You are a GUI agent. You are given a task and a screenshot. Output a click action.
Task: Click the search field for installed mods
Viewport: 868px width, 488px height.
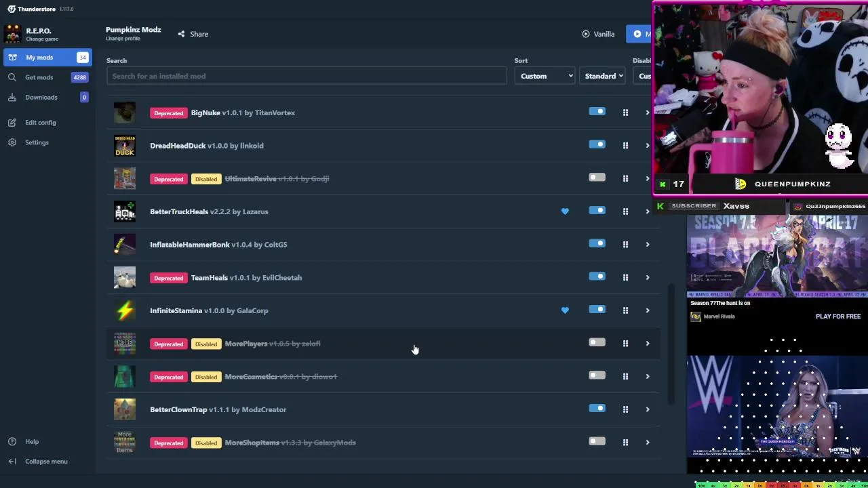(x=307, y=76)
